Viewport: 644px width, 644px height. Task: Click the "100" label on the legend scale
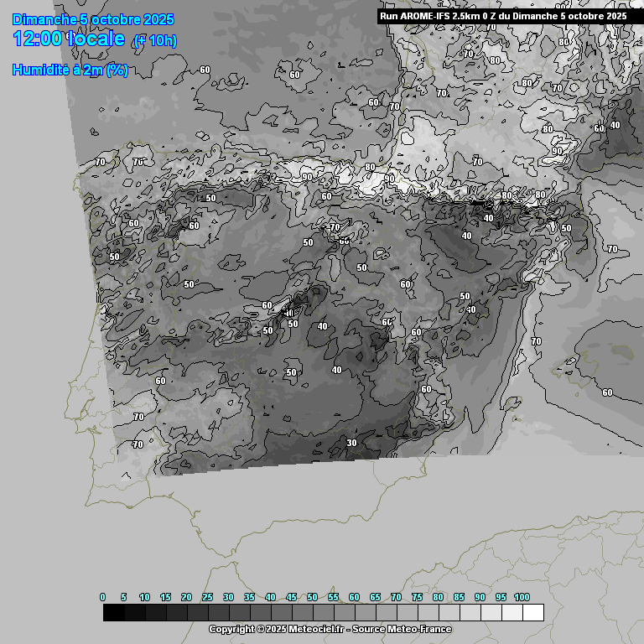coord(522,597)
